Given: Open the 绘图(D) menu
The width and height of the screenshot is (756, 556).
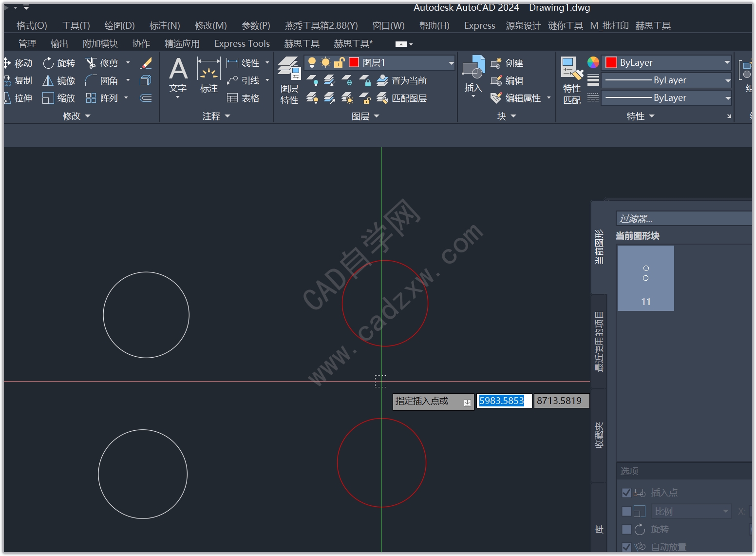Looking at the screenshot, I should pos(119,25).
